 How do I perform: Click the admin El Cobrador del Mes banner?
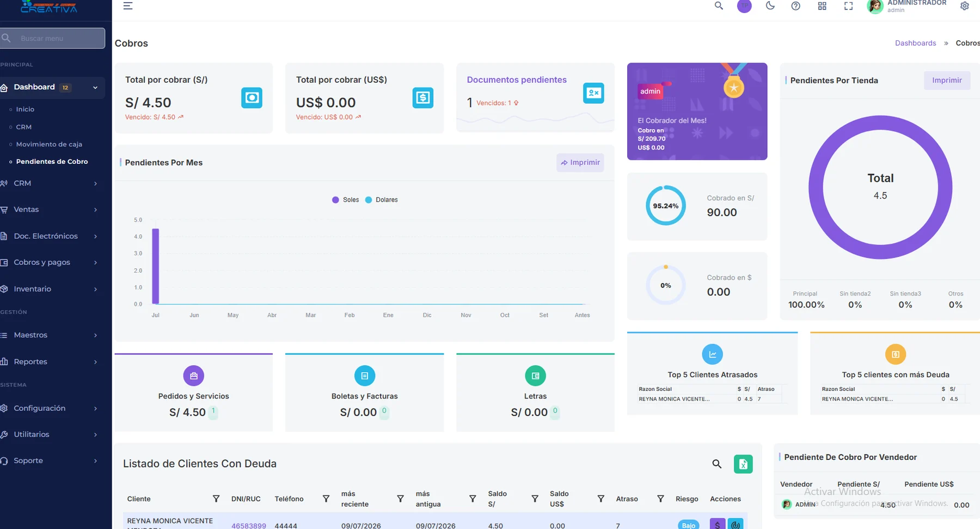(x=697, y=112)
